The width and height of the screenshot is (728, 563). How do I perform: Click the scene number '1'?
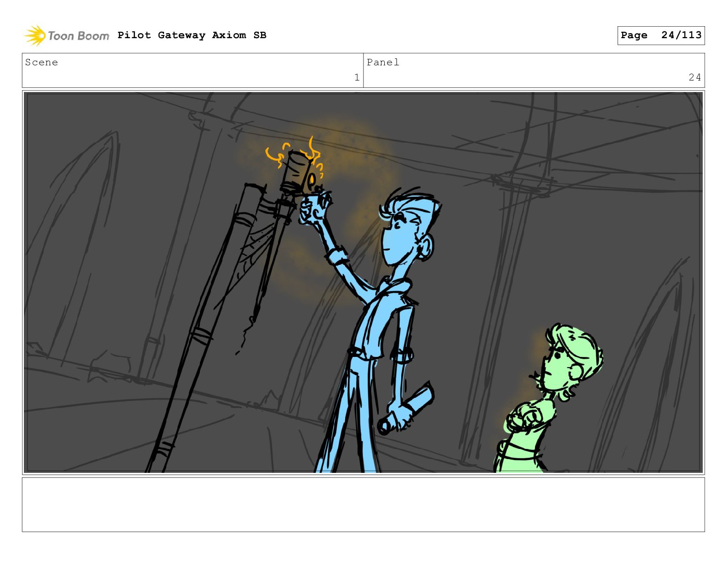pyautogui.click(x=357, y=77)
